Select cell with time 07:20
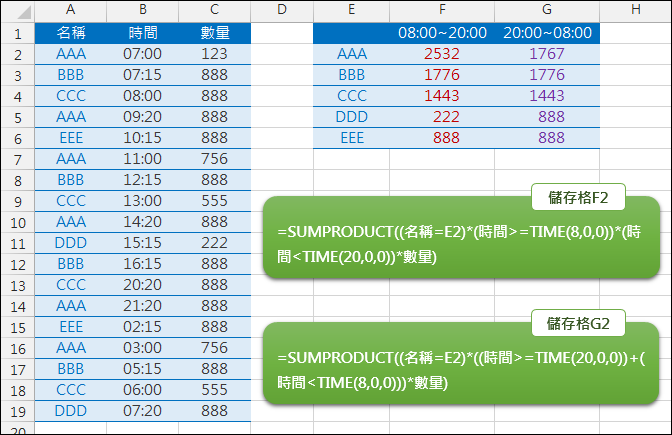Screen dimensions: 672x435 click(143, 411)
